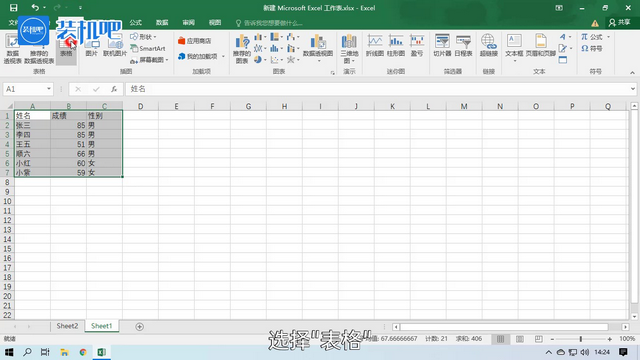Click the 100% zoom level
640x360 pixels.
click(627, 339)
